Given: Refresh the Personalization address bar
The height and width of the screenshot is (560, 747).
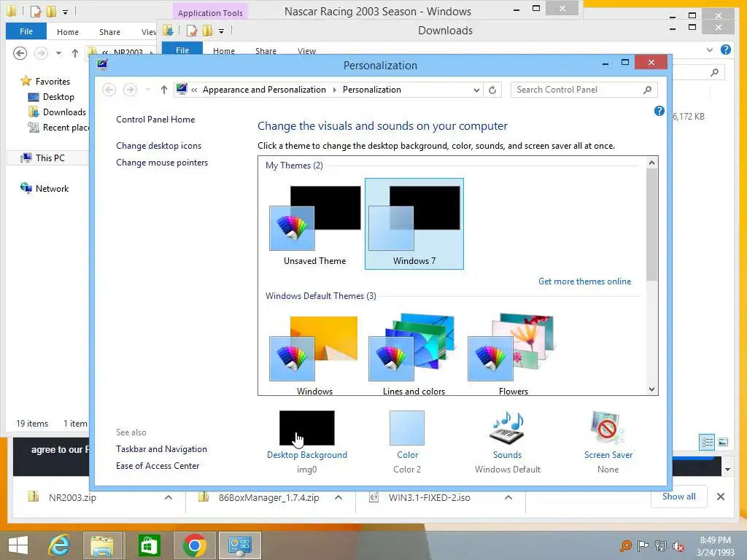Looking at the screenshot, I should click(492, 90).
